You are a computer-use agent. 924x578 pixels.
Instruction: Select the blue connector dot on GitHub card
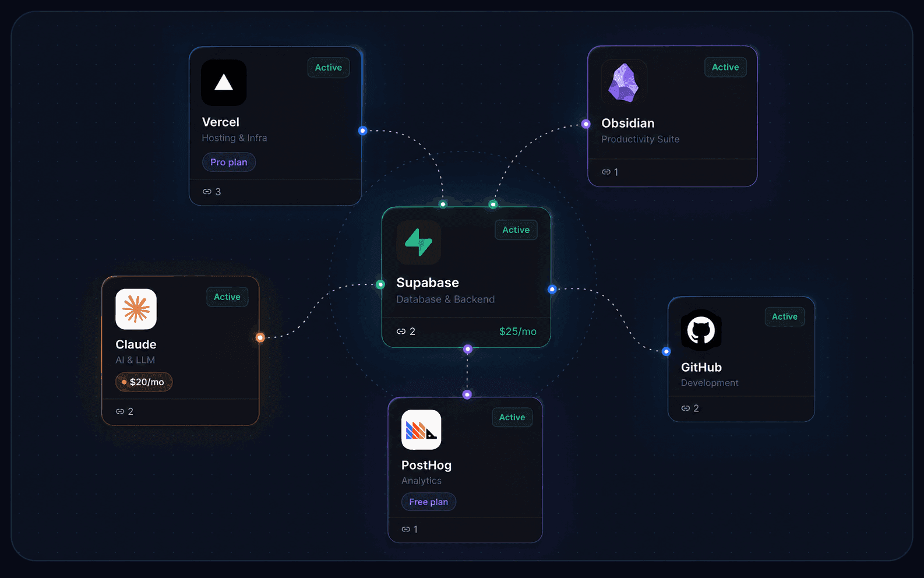point(666,351)
